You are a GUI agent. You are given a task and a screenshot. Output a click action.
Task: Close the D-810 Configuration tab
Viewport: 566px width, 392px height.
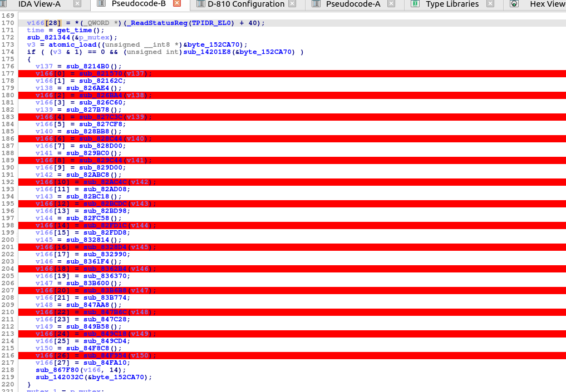click(292, 4)
